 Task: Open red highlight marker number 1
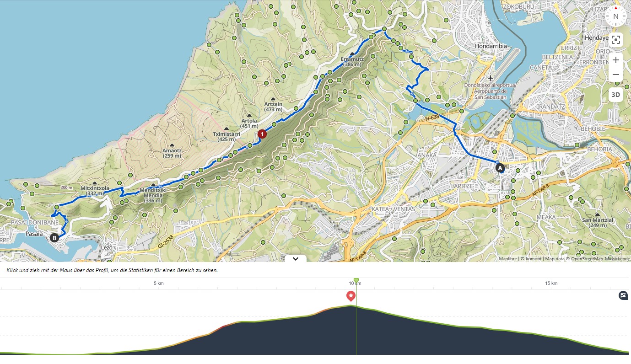click(262, 134)
